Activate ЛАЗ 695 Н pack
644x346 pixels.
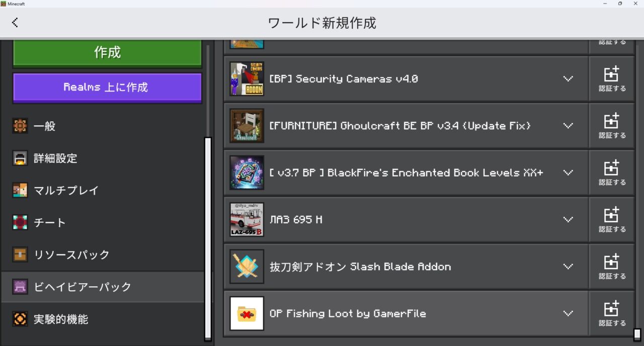pos(612,220)
